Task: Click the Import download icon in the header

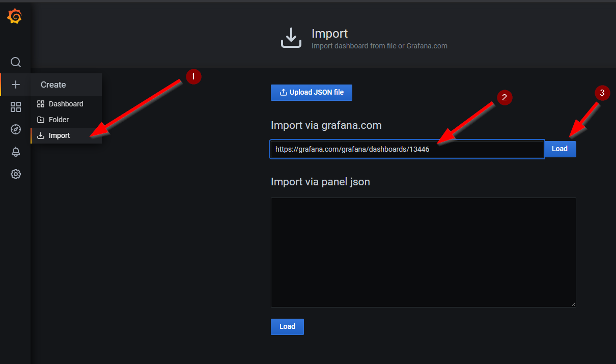Action: pos(291,37)
